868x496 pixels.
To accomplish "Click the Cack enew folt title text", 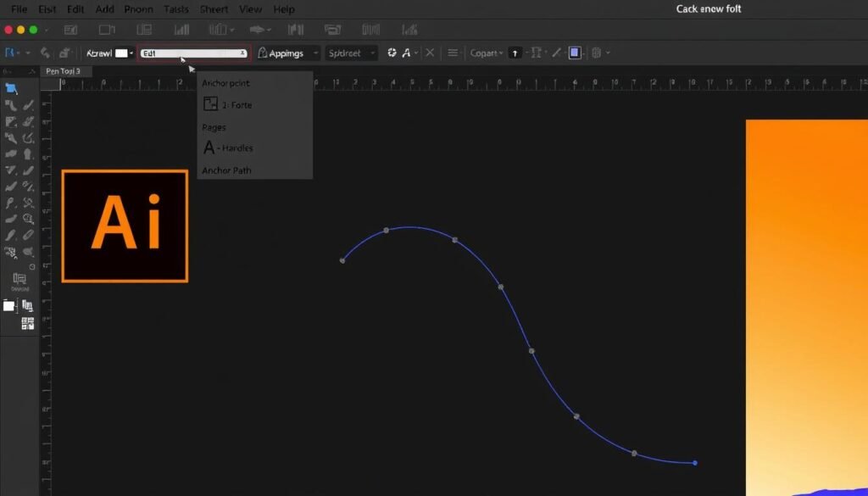I will coord(709,8).
